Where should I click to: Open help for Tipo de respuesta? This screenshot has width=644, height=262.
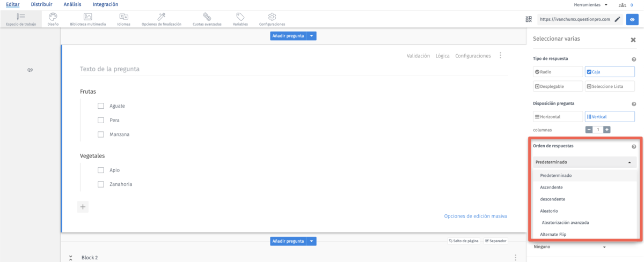(634, 59)
